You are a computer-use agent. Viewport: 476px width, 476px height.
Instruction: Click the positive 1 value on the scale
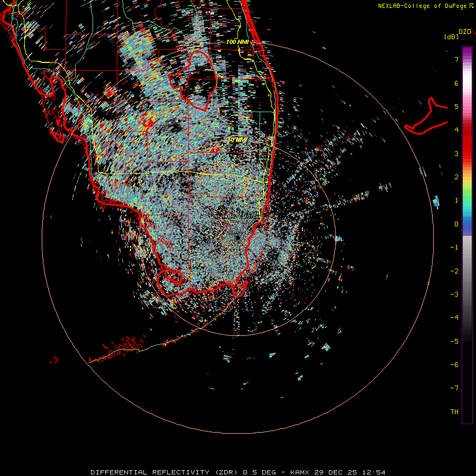tap(456, 200)
